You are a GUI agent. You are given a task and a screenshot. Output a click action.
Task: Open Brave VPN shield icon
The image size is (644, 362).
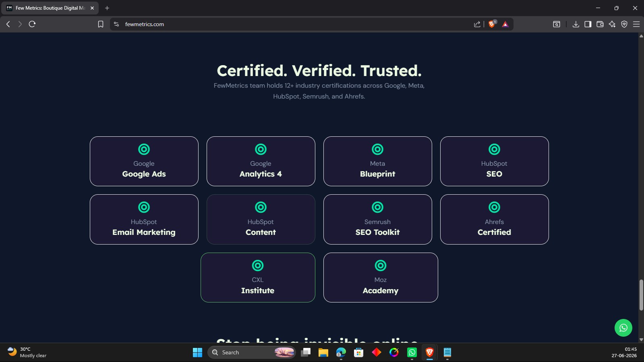[x=624, y=24]
